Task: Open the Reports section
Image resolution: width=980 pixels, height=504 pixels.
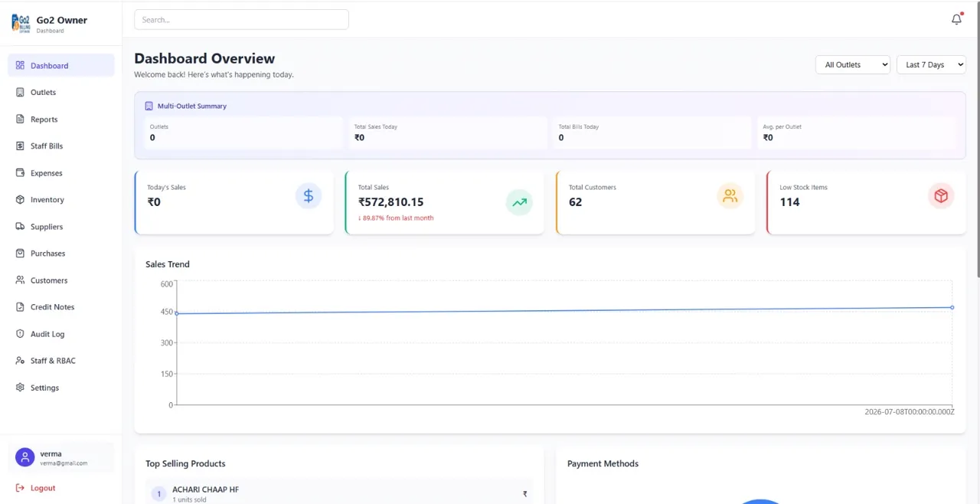Action: click(x=61, y=119)
